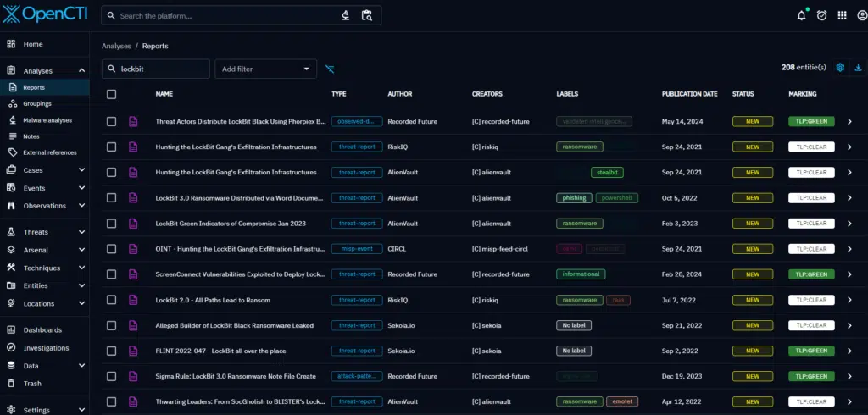Check the box for Threat Actors Distribute LockBit Black
The width and height of the screenshot is (868, 415).
111,122
